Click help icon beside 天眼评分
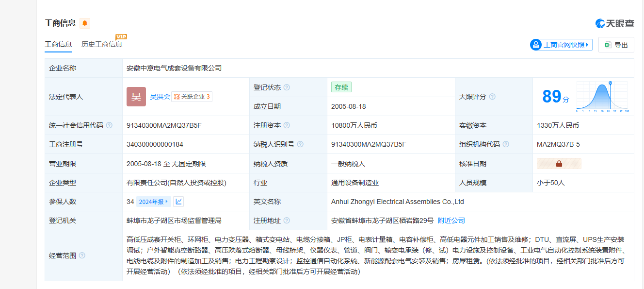 pos(492,97)
